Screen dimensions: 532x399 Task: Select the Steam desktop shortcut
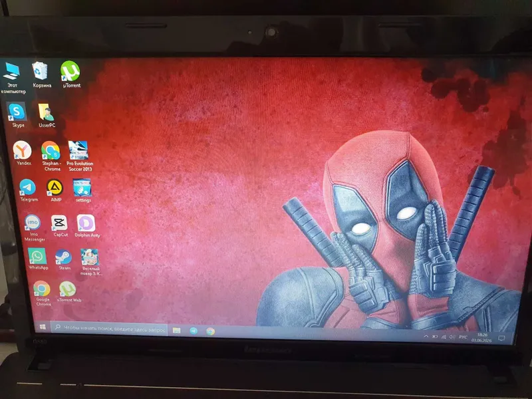pyautogui.click(x=64, y=259)
